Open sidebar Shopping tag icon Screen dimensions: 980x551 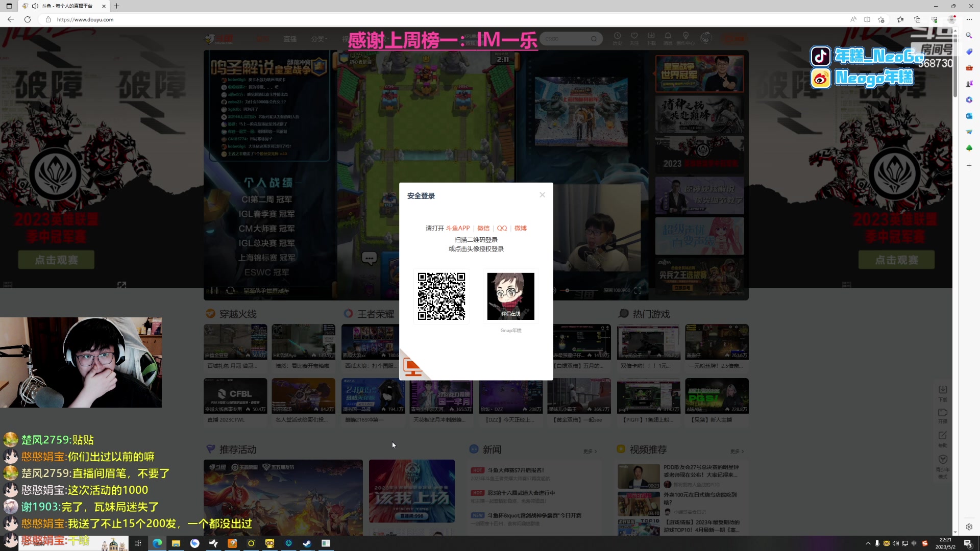pos(969,52)
